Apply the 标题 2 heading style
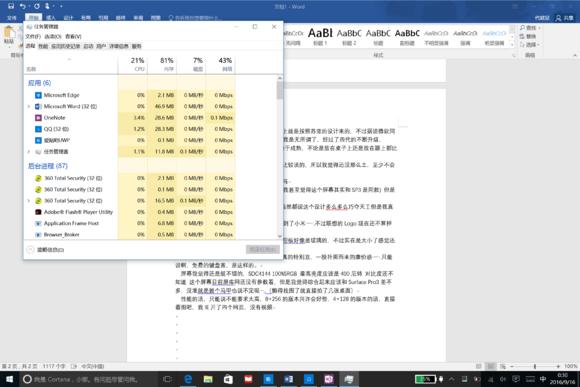This screenshot has height=387, width=580. coord(349,36)
